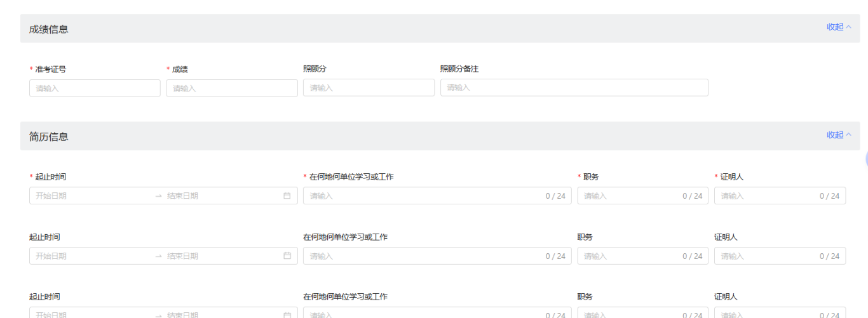This screenshot has width=868, height=318.
Task: Focus the required 职务 input field
Action: point(629,196)
